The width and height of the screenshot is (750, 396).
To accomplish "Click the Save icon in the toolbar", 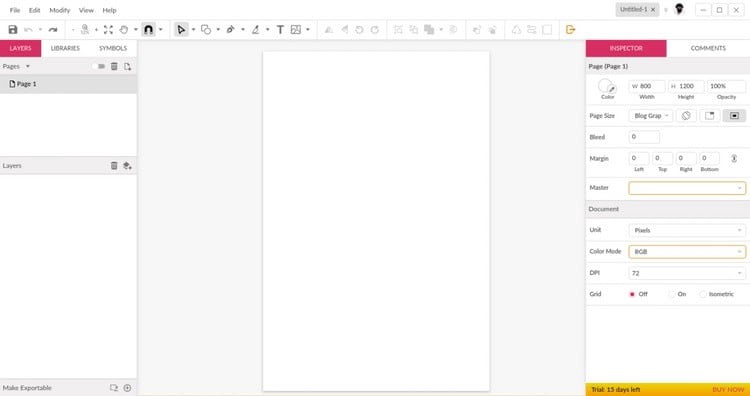I will click(13, 30).
